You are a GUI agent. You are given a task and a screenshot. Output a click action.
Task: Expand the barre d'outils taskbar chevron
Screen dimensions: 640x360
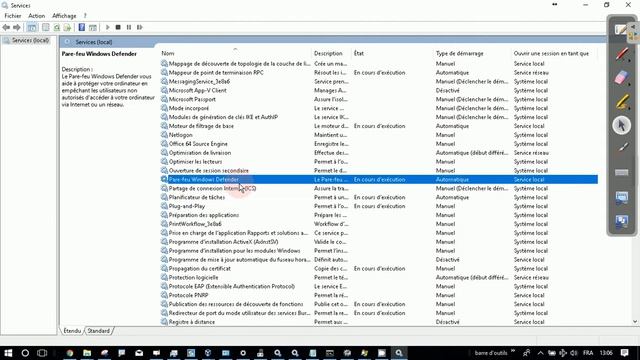tap(513, 352)
